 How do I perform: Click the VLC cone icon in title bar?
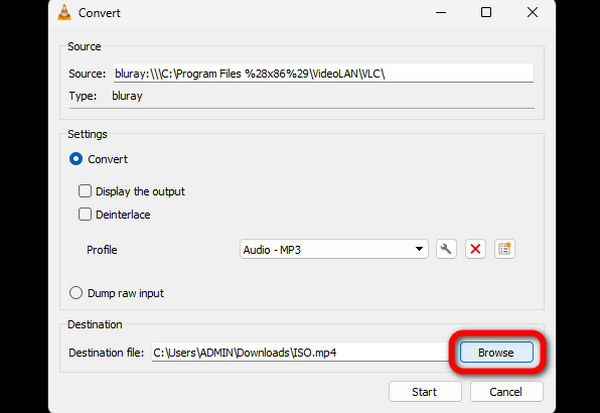click(x=64, y=12)
